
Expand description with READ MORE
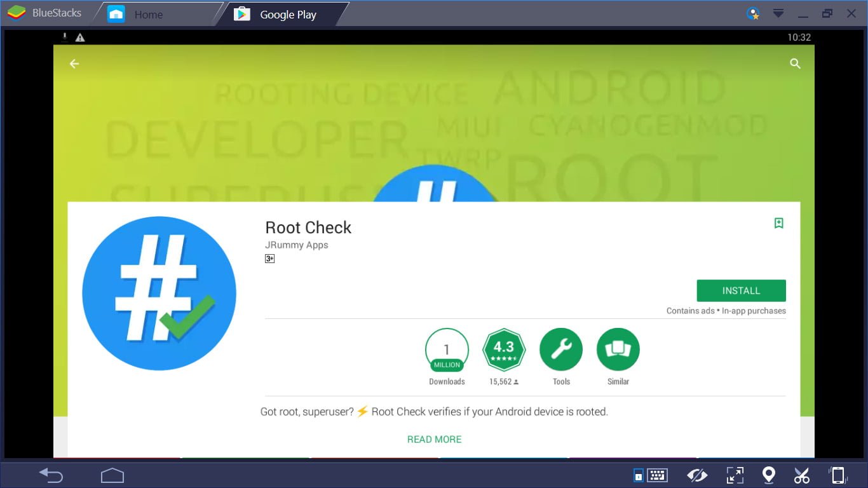434,439
